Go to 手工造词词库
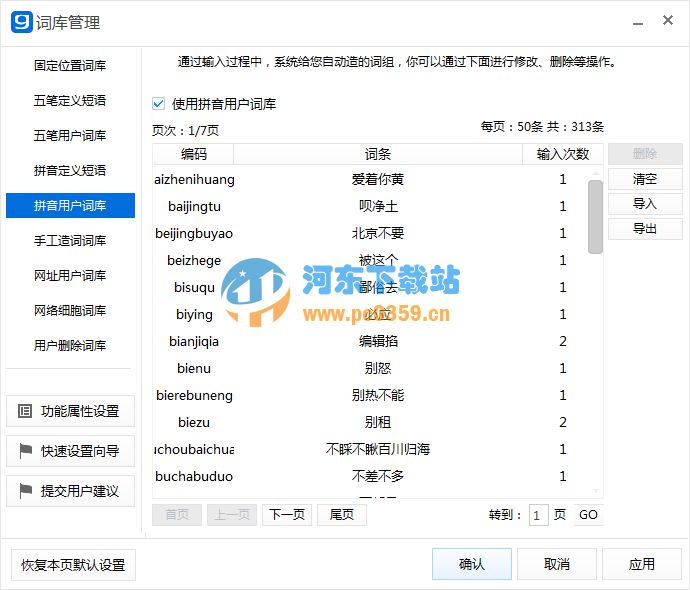 click(x=70, y=240)
